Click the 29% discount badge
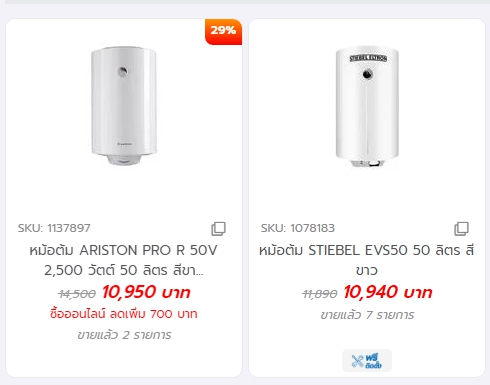 point(223,32)
